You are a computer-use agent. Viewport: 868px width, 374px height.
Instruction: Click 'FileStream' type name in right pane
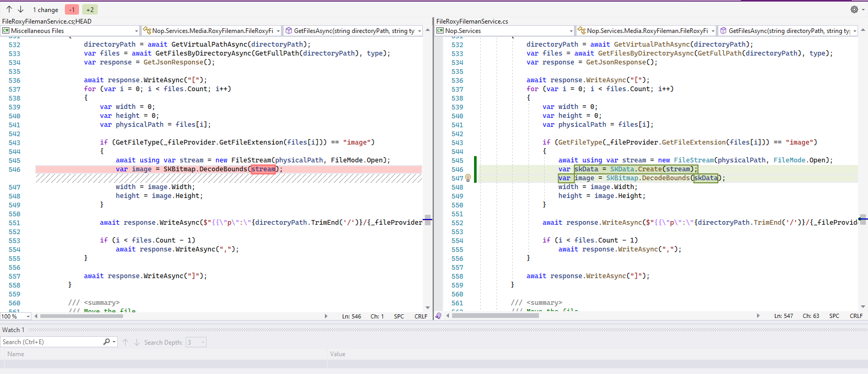tap(694, 160)
